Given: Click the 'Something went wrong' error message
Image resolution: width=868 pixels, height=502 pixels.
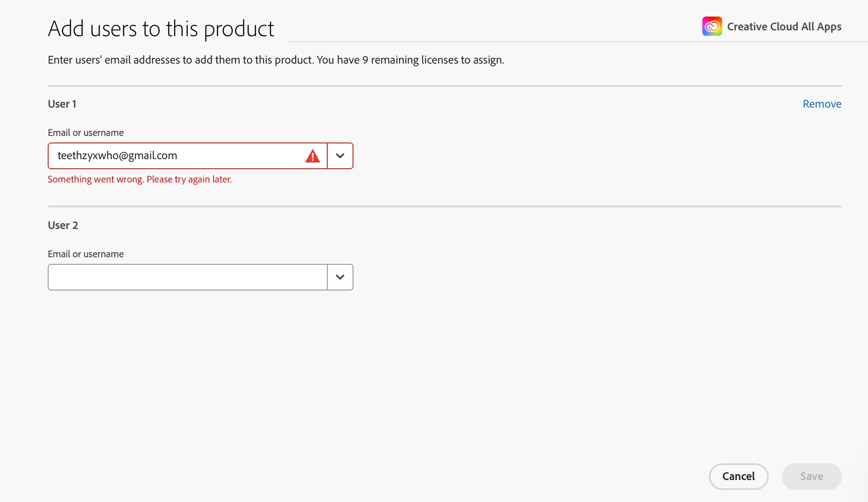Looking at the screenshot, I should click(140, 180).
